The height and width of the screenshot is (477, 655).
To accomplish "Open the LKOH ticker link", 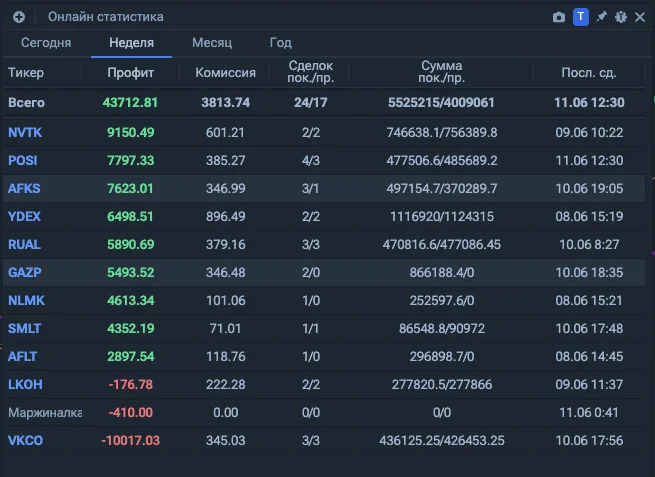I will [x=25, y=385].
